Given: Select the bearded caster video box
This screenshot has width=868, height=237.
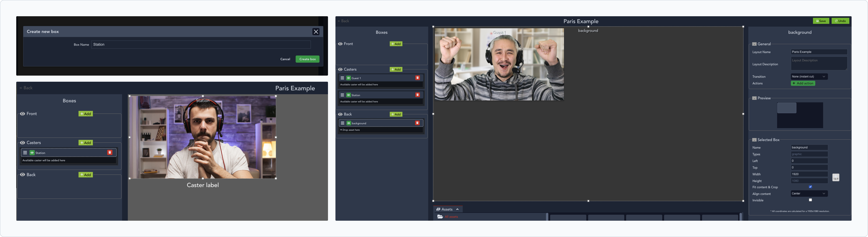Looking at the screenshot, I should click(x=203, y=138).
